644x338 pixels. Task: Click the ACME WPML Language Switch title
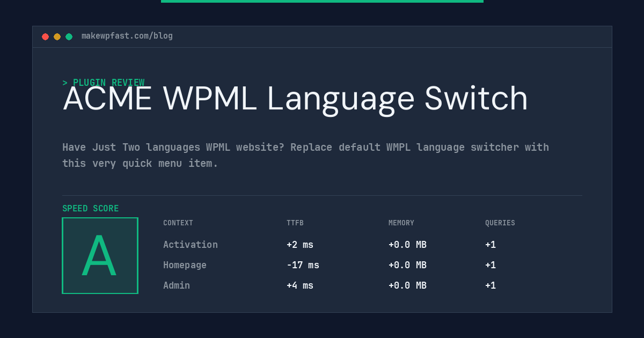(296, 99)
